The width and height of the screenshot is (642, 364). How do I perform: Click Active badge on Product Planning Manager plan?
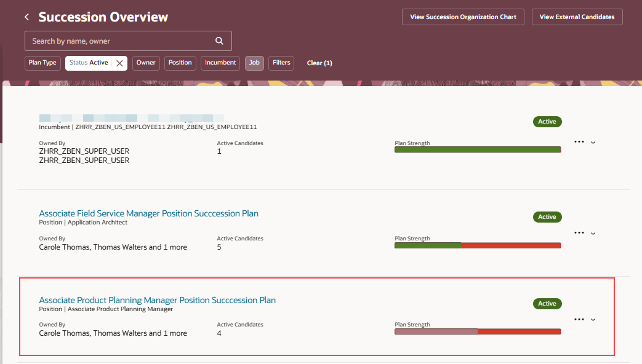pyautogui.click(x=547, y=304)
